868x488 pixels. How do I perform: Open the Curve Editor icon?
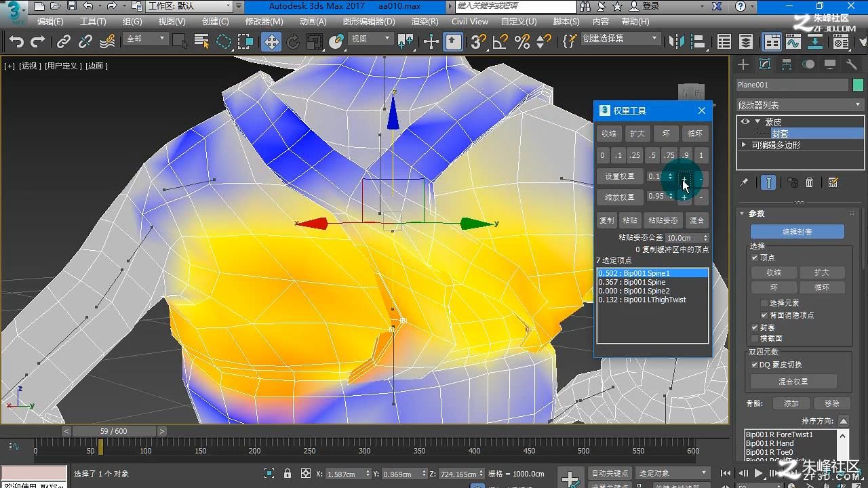tap(793, 42)
